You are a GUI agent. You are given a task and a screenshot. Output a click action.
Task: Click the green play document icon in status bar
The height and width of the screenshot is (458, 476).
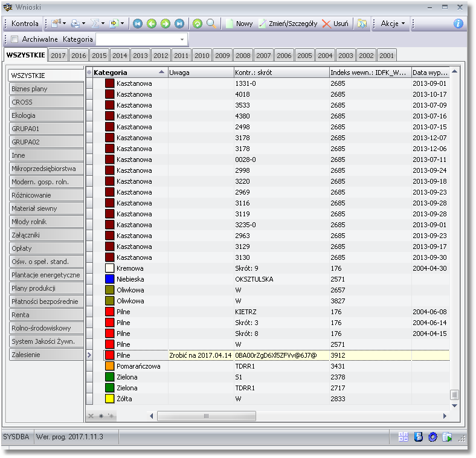pos(447,437)
